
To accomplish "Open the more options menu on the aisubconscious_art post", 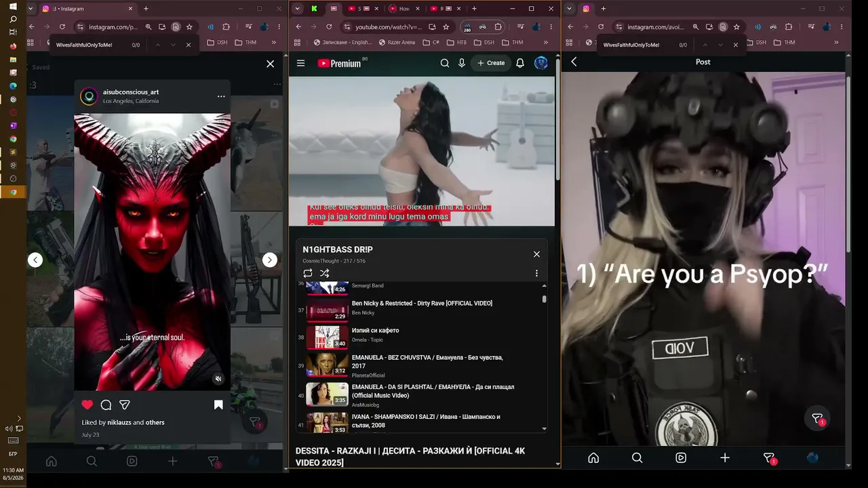I will pos(221,96).
